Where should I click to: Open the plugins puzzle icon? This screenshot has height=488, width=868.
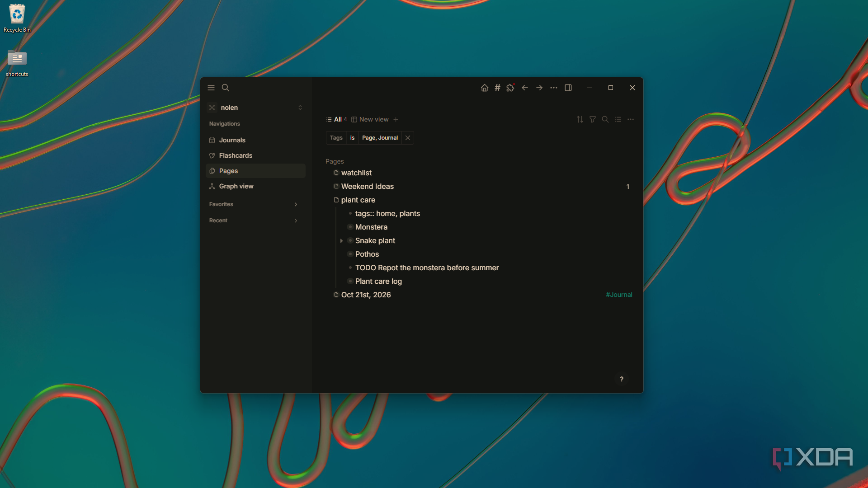pos(510,88)
